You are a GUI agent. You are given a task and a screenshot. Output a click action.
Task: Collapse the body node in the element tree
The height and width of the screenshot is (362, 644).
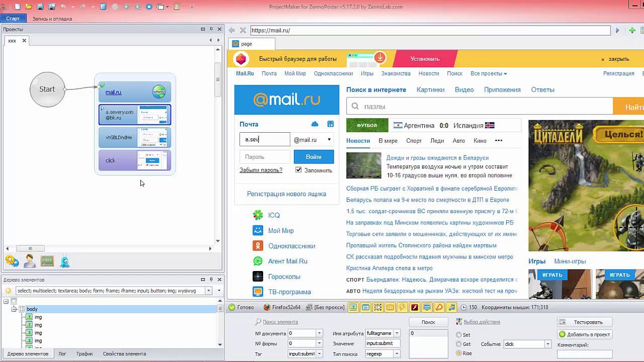[15, 309]
